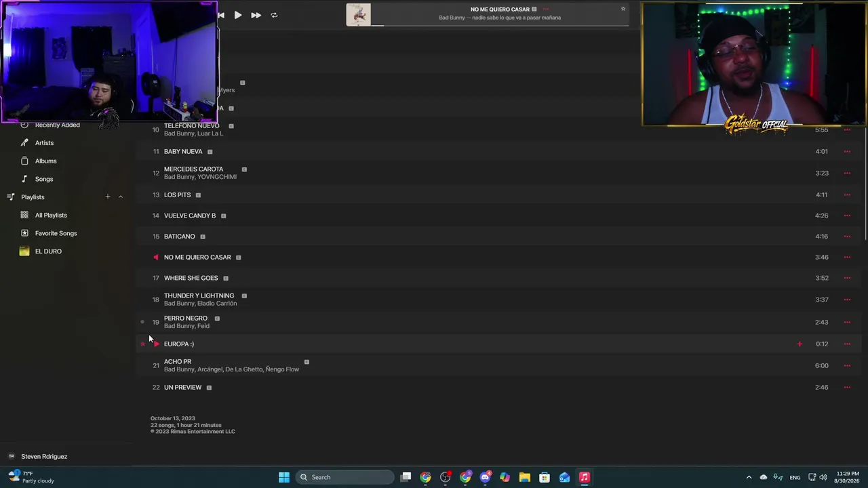This screenshot has height=488, width=868.
Task: Click the Bad Bunny, Eladio Carrión artist link
Action: coord(200,304)
